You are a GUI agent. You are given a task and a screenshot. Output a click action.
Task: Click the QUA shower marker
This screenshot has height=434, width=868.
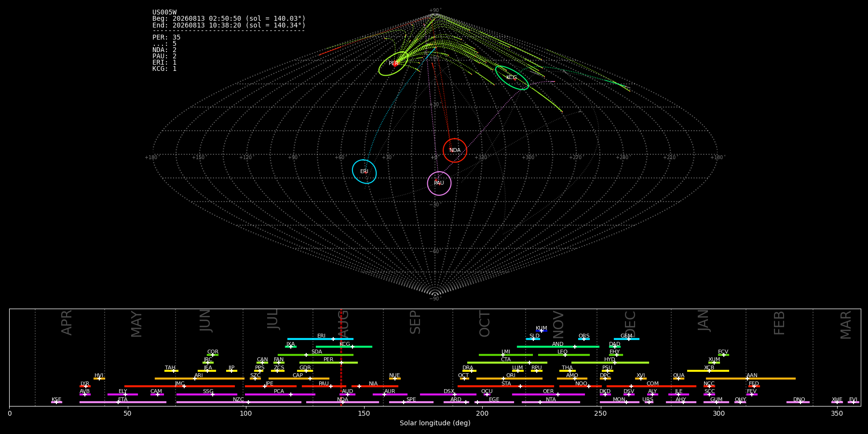tap(678, 379)
